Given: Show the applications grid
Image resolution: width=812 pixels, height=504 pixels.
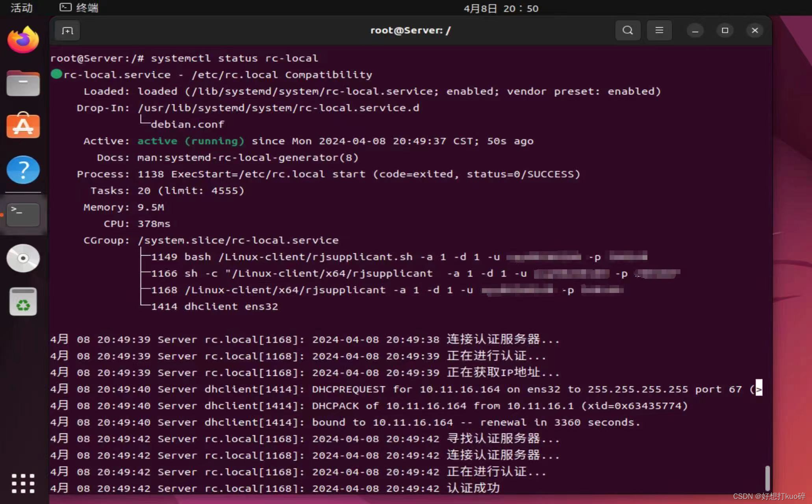Looking at the screenshot, I should point(22,483).
